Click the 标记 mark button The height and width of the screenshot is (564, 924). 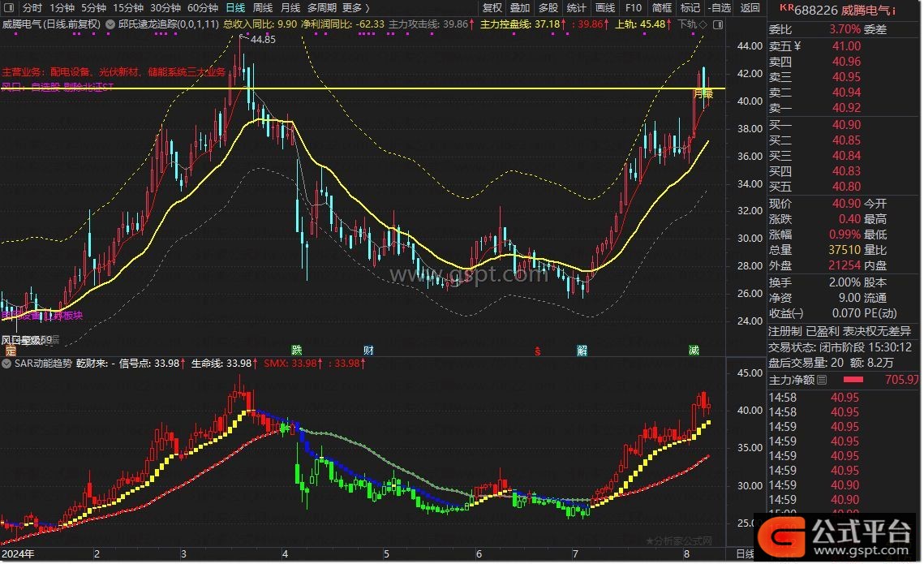(x=690, y=7)
